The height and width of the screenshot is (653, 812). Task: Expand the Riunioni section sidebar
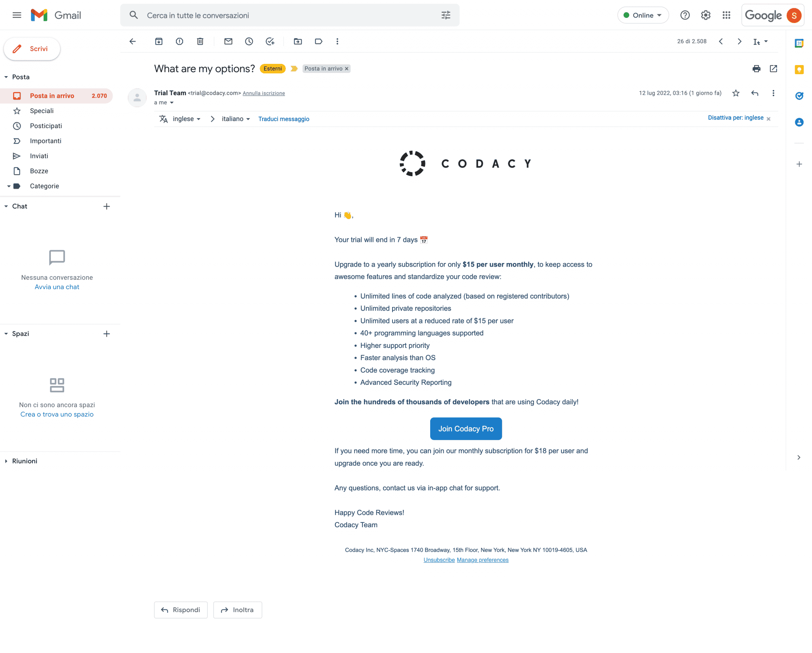point(6,461)
